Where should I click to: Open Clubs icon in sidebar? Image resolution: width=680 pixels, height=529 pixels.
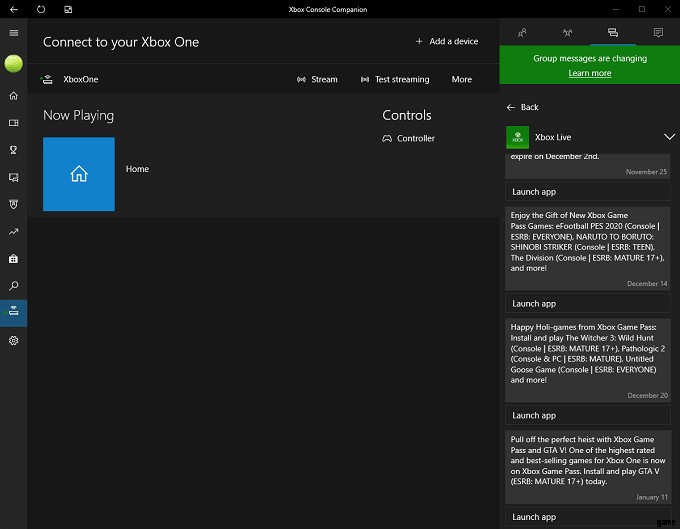click(13, 204)
